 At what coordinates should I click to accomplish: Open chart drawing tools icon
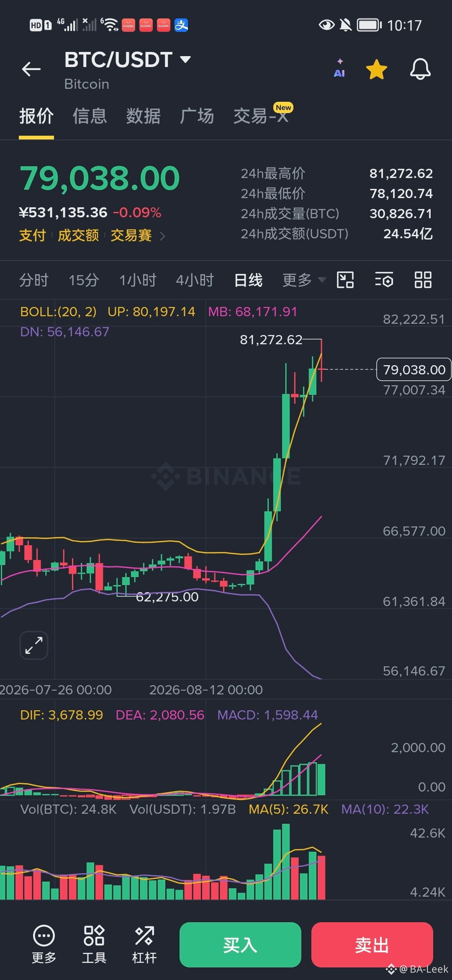(345, 280)
